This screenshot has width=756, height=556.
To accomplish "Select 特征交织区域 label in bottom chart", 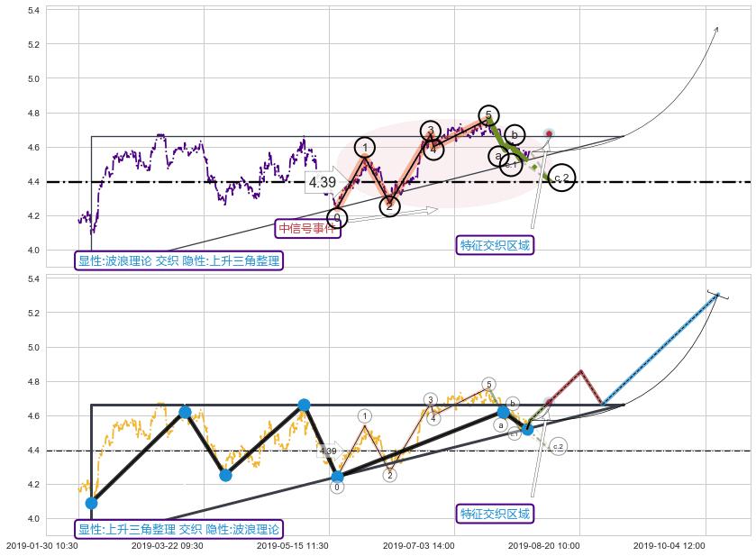I will 496,514.
